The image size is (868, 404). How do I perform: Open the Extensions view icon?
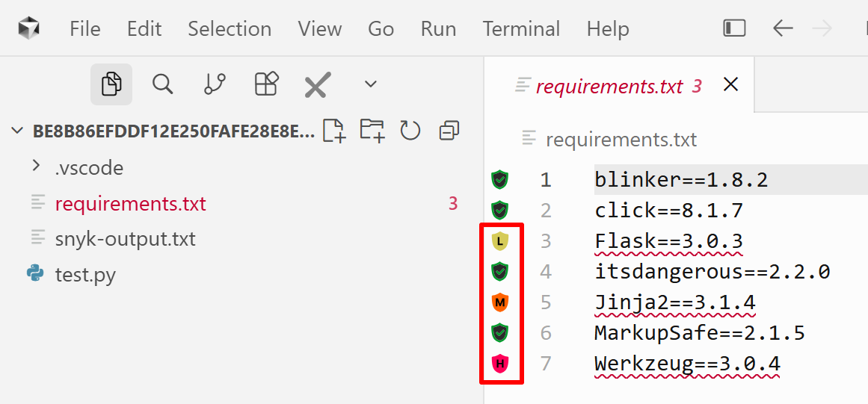(265, 84)
